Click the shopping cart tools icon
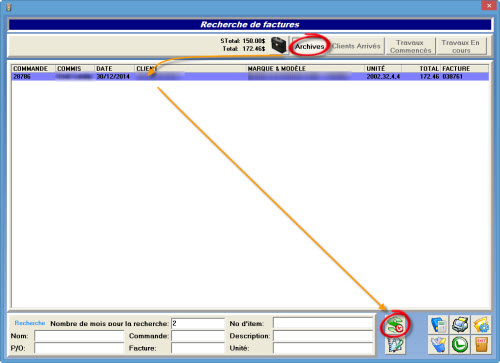Viewport: 500px width, 363px height. tap(438, 345)
